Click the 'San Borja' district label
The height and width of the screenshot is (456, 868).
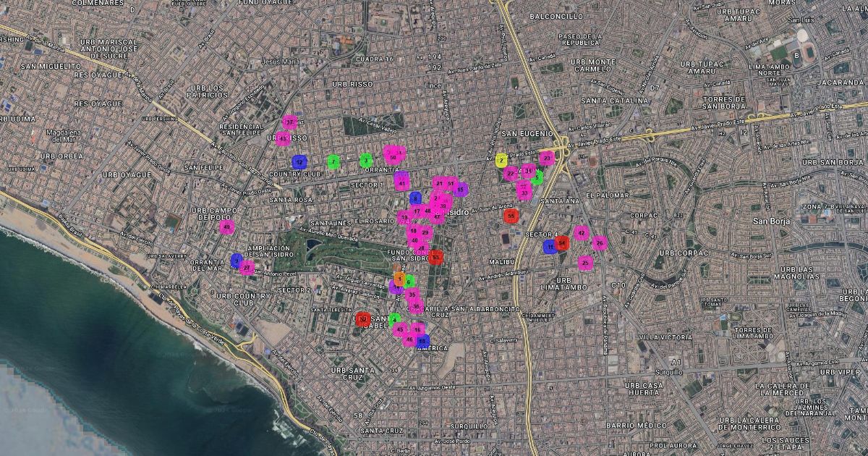[x=773, y=221]
